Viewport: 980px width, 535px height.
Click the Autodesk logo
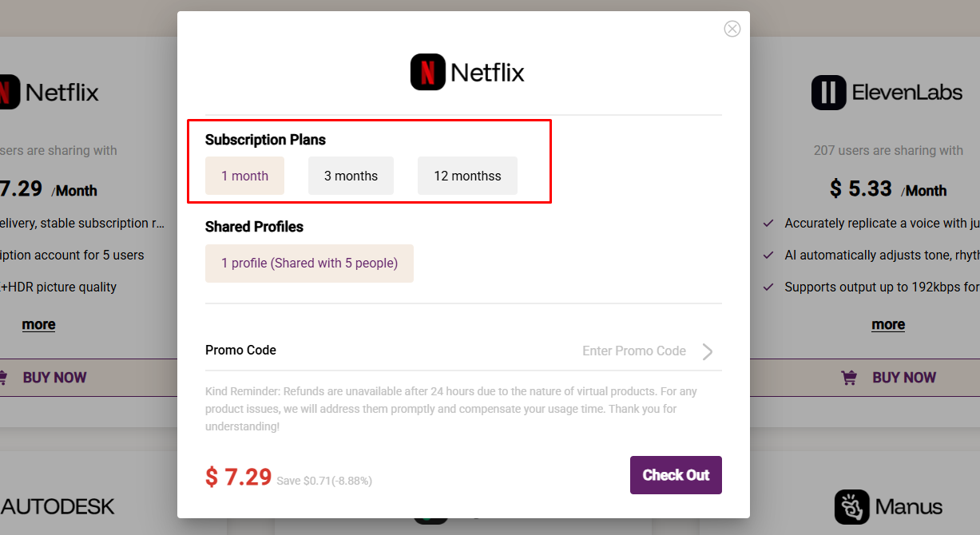58,506
